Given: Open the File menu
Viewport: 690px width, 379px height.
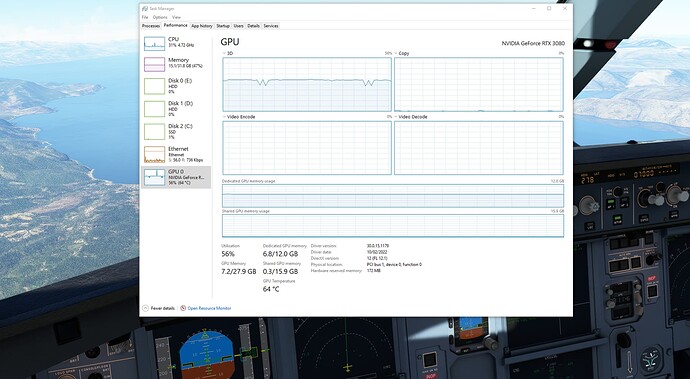Looking at the screenshot, I should pos(145,17).
